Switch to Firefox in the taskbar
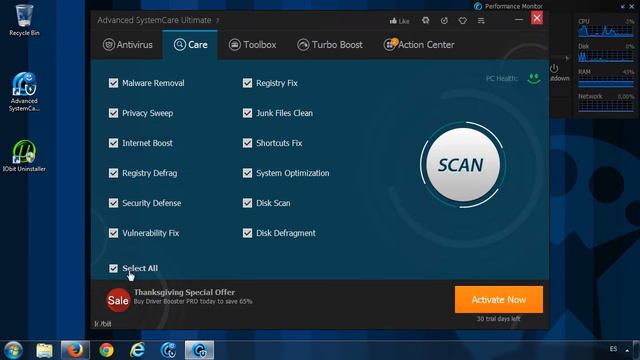This screenshot has height=360, width=640. pos(75,350)
